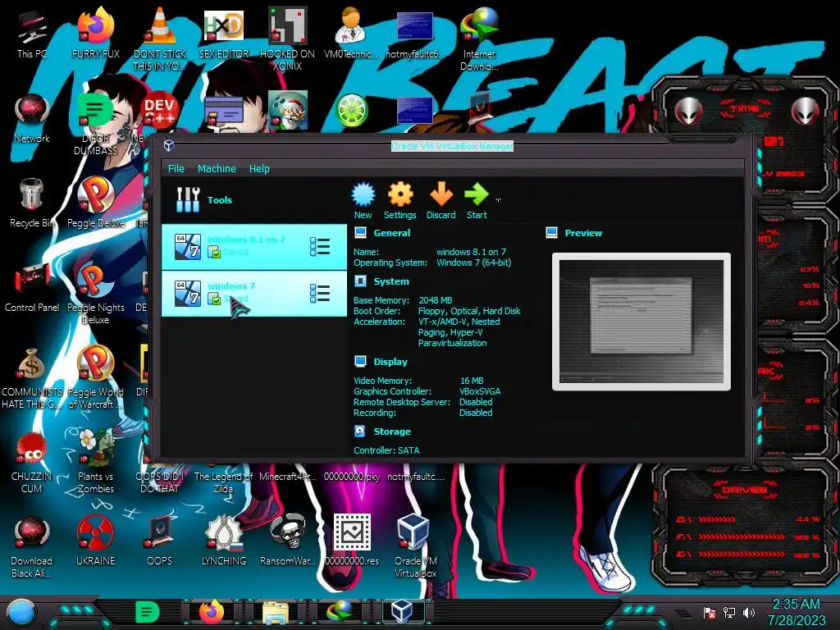Select the Recycle Bin desktop icon
The width and height of the screenshot is (840, 630).
point(32,203)
